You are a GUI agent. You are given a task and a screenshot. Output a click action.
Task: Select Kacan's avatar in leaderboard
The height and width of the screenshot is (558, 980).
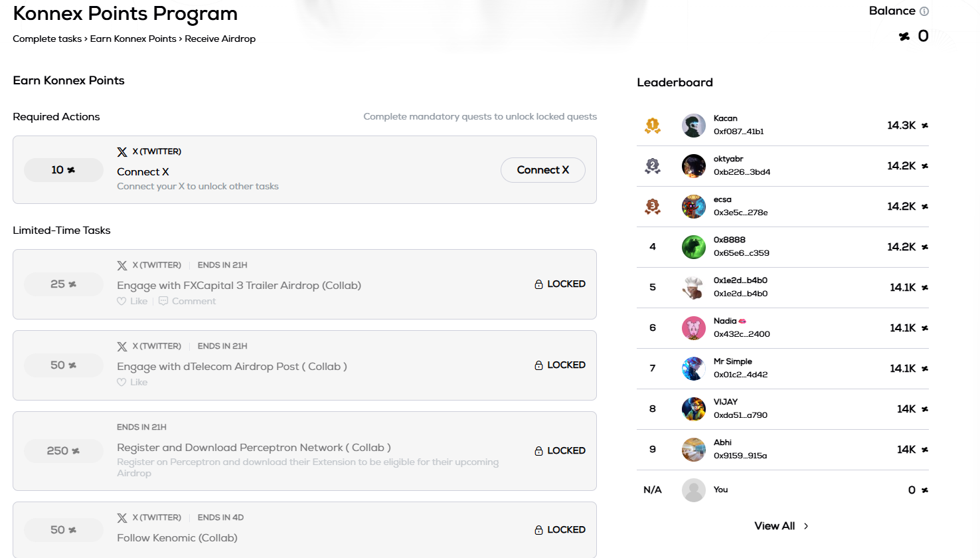coord(694,126)
